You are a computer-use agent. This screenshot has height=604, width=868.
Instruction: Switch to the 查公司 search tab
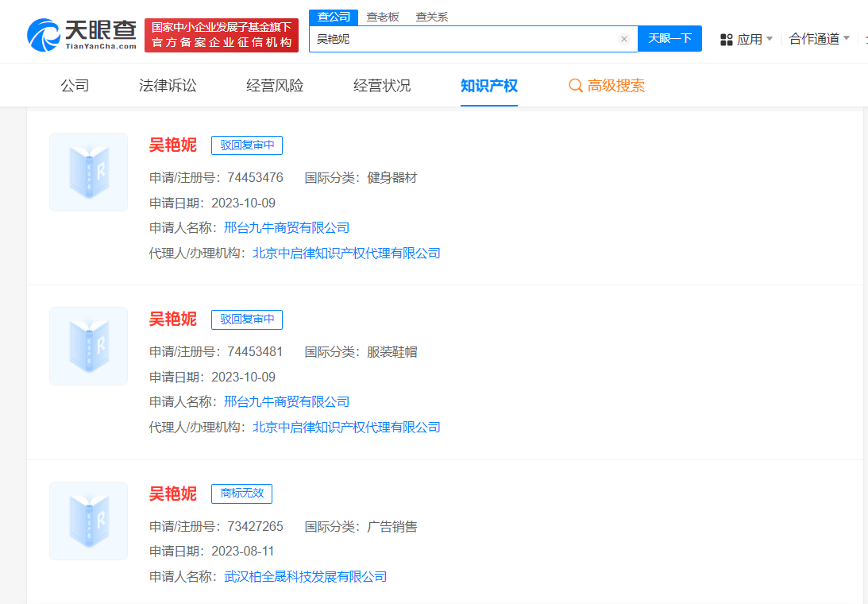pos(334,17)
